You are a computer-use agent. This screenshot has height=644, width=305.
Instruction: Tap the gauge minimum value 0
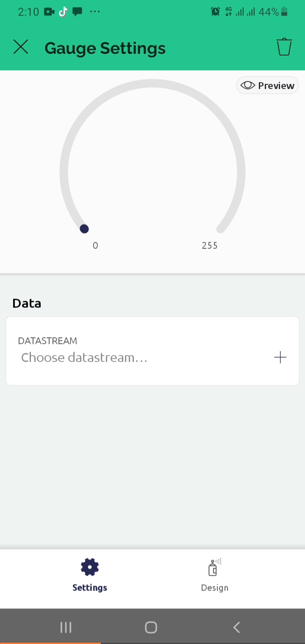click(x=95, y=246)
